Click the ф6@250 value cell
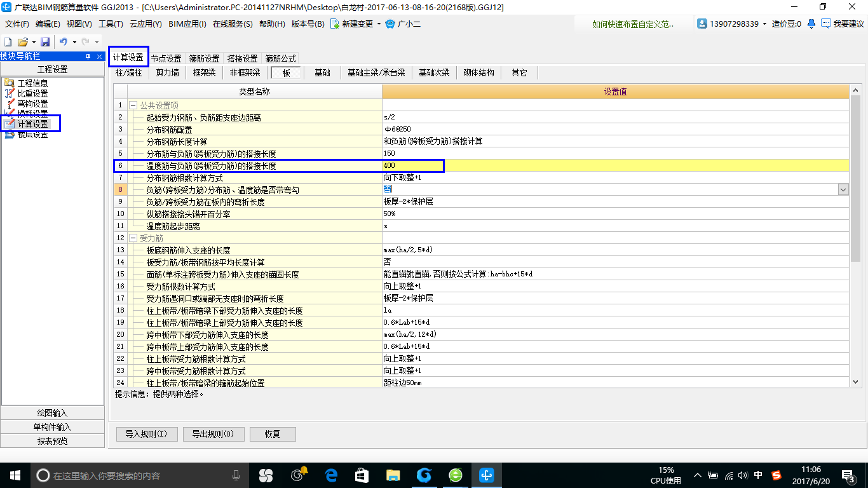Screen dimensions: 868x488 click(616, 129)
